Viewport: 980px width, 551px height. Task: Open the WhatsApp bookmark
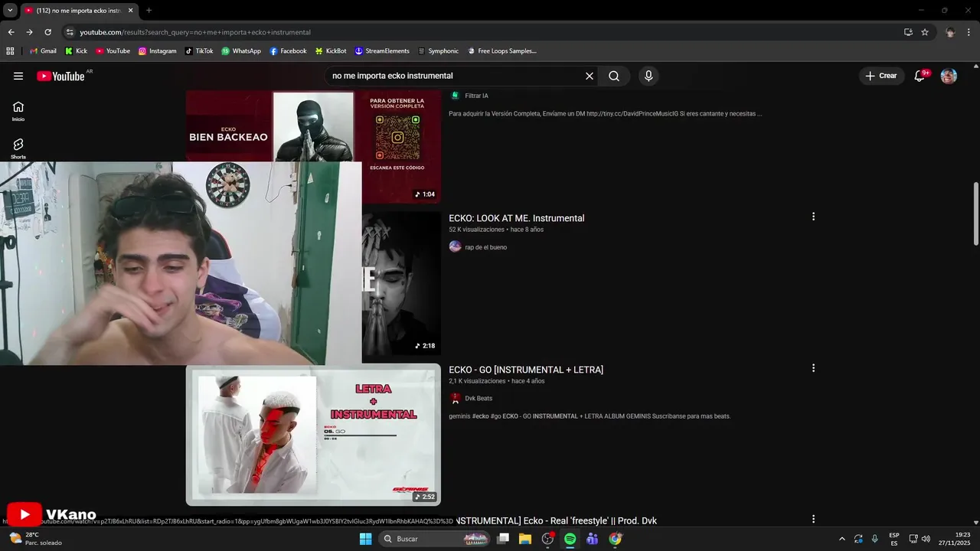[241, 51]
